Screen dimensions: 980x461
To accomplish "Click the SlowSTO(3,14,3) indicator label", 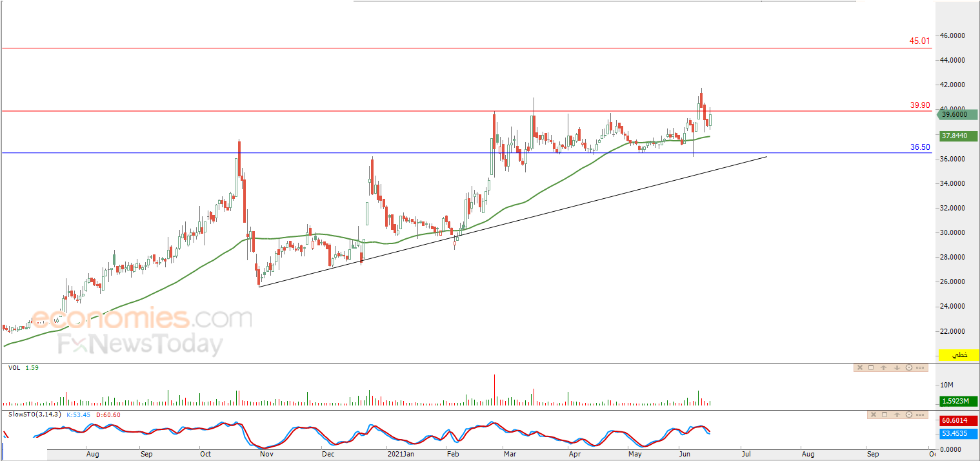I will click(35, 415).
